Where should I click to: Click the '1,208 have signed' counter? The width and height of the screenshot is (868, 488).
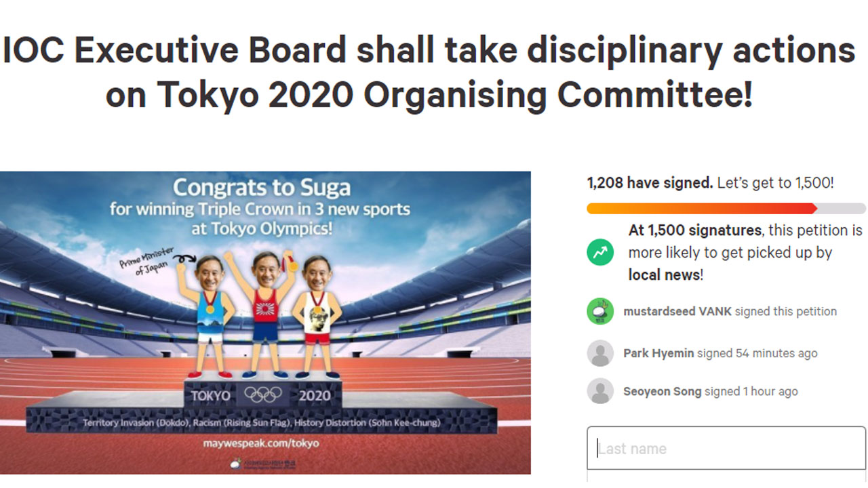tap(649, 183)
